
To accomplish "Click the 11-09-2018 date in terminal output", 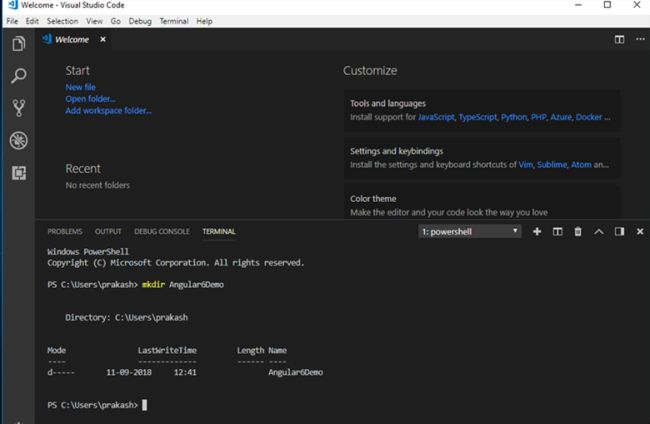I will pos(129,372).
